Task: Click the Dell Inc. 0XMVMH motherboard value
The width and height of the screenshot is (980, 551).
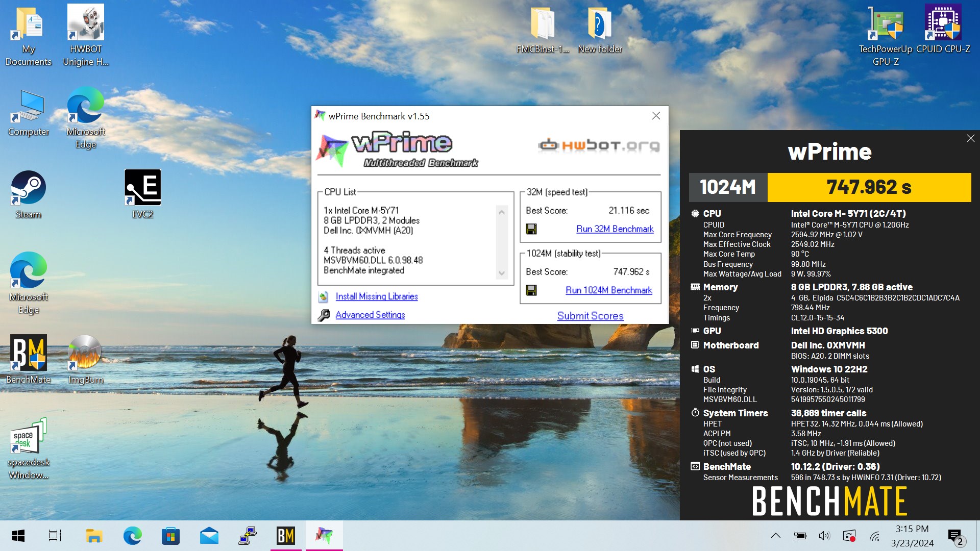Action: tap(828, 345)
